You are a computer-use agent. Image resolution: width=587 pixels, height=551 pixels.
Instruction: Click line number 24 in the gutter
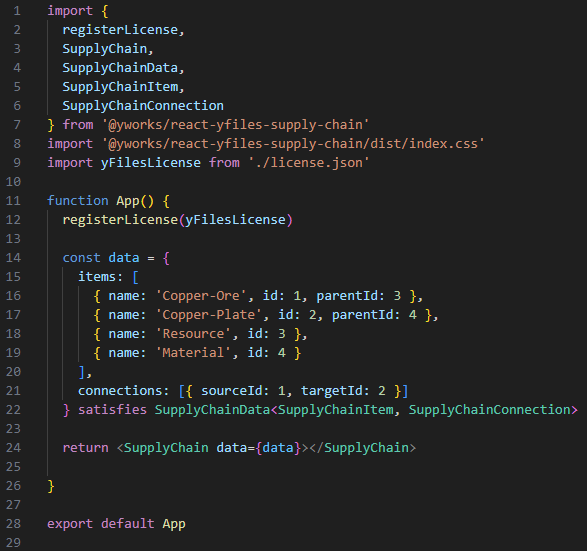13,447
